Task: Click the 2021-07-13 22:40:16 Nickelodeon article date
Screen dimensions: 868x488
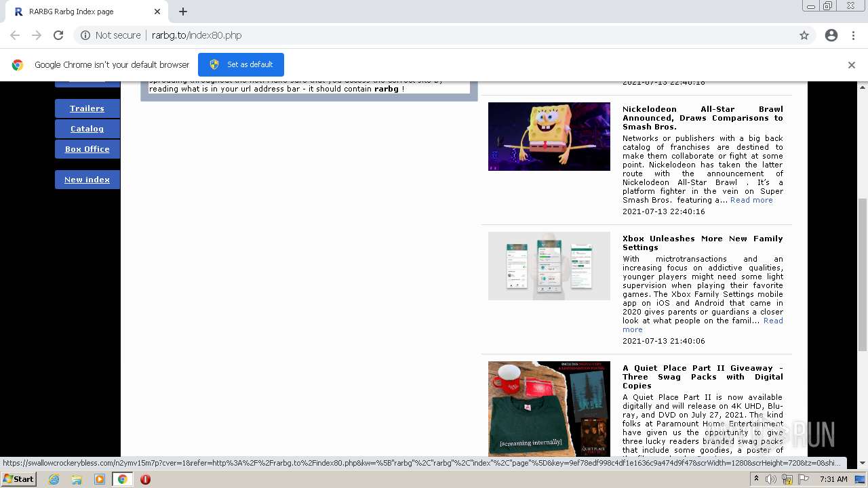Action: [664, 211]
